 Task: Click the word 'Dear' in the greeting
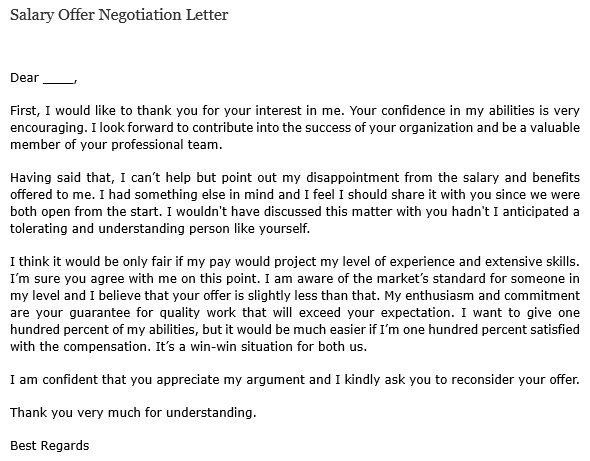(24, 78)
